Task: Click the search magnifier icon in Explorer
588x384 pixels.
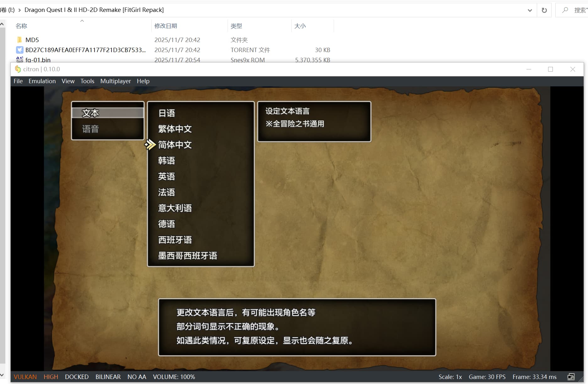Action: (x=565, y=10)
